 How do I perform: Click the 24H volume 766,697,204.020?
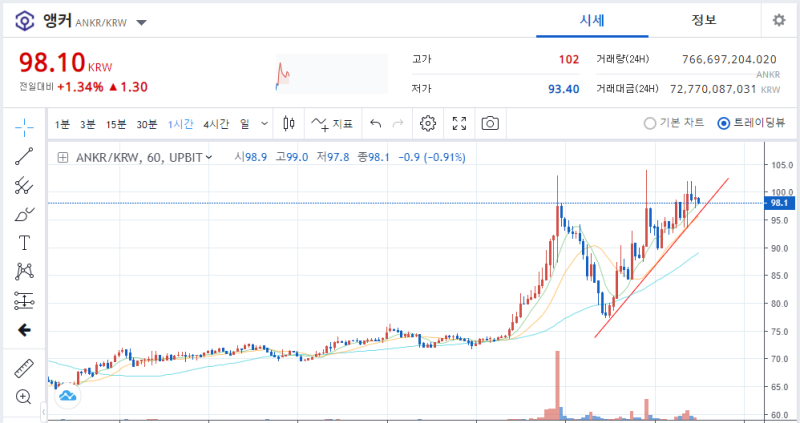point(729,60)
